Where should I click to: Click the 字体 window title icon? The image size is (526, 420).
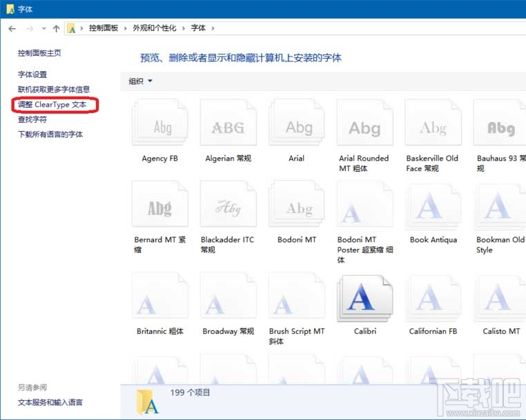(x=10, y=9)
